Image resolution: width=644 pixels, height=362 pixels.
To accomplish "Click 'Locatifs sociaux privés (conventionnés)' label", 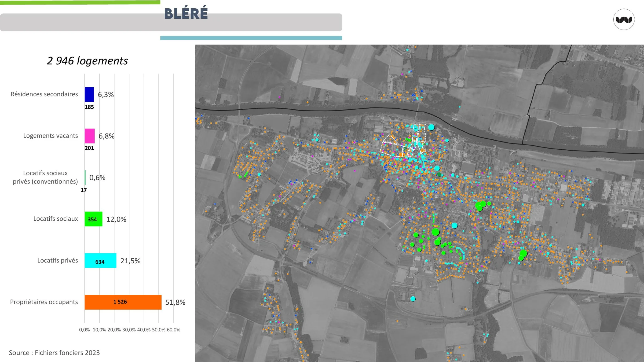I will (x=45, y=177).
